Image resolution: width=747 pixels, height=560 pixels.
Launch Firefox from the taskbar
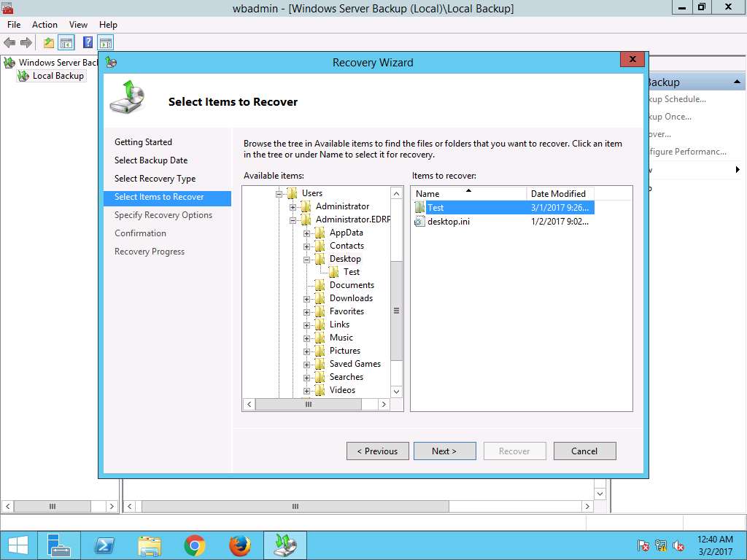[239, 545]
